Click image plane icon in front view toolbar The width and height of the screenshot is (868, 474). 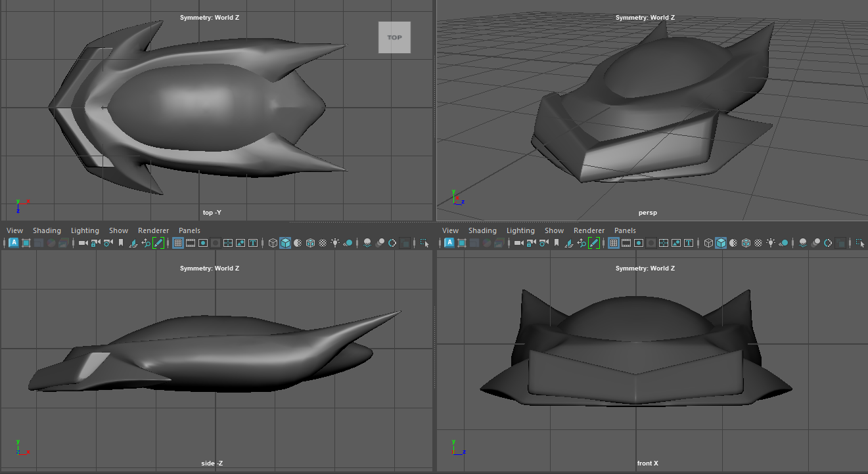pos(568,243)
